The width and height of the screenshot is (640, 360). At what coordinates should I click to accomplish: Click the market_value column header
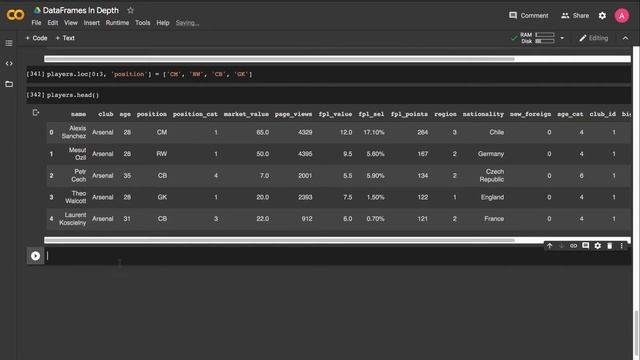[246, 114]
